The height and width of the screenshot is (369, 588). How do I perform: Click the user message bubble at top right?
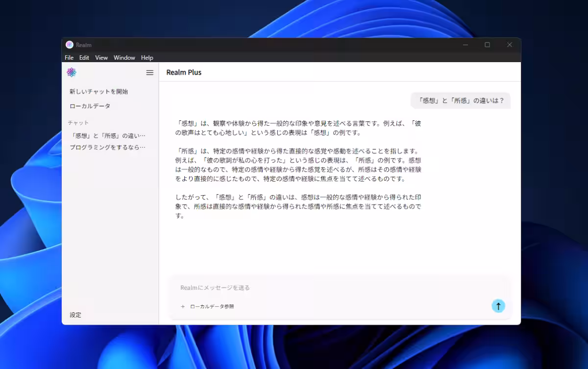[460, 101]
